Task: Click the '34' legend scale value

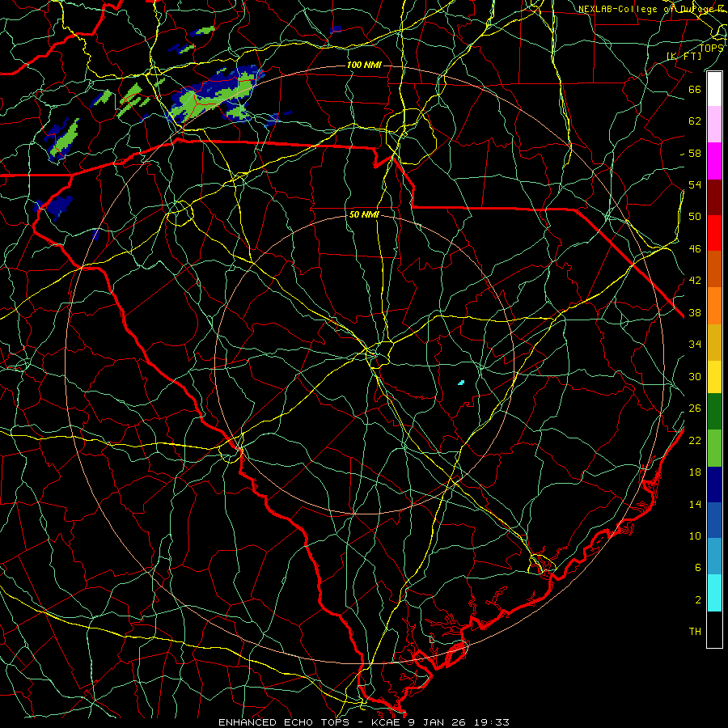Action: click(x=695, y=344)
